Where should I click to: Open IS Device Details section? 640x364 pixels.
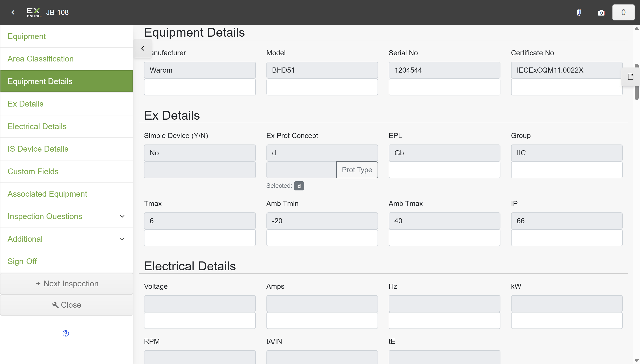(x=67, y=149)
